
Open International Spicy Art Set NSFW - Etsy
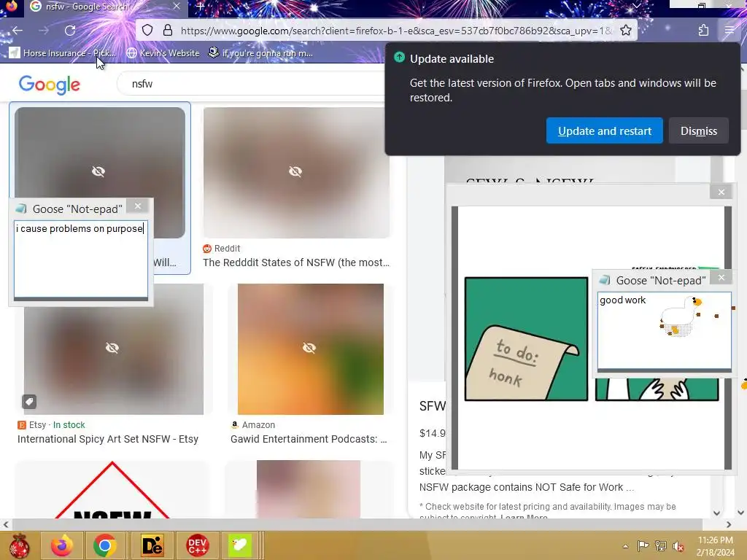pyautogui.click(x=108, y=439)
